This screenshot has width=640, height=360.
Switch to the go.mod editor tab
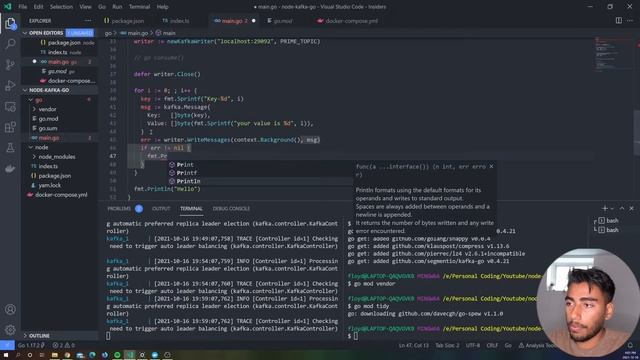click(280, 21)
